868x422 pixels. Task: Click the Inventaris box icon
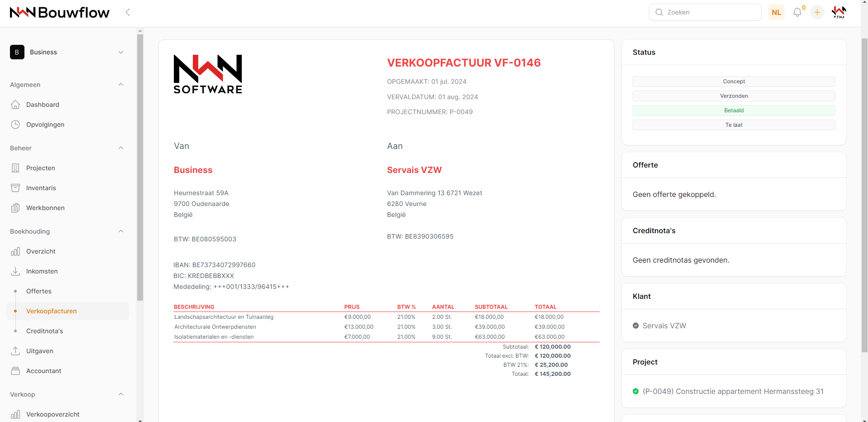15,188
